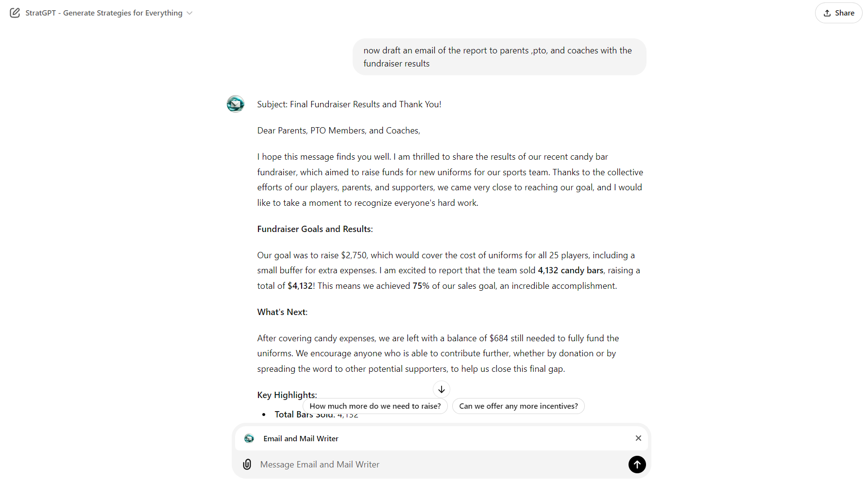Remove Email and Mail Writer with the X
868x482 pixels.
tap(638, 438)
